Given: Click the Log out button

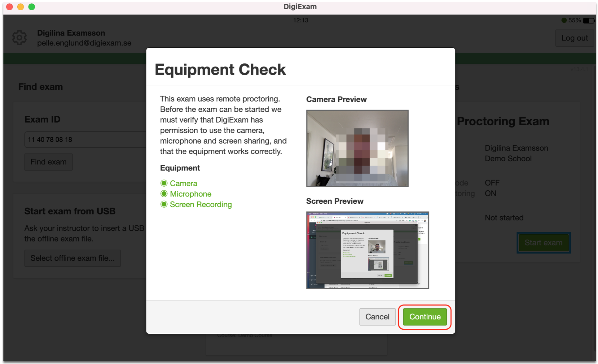Looking at the screenshot, I should coord(574,38).
